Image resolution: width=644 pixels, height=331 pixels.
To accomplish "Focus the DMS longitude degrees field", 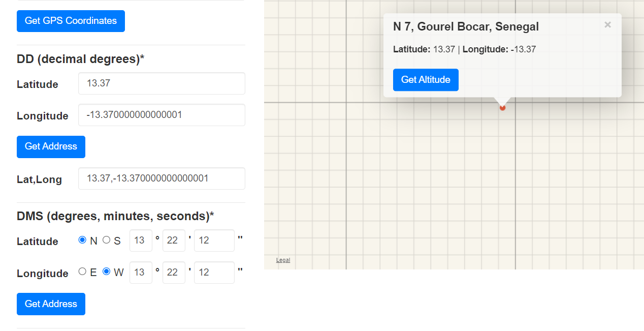I will tap(141, 273).
